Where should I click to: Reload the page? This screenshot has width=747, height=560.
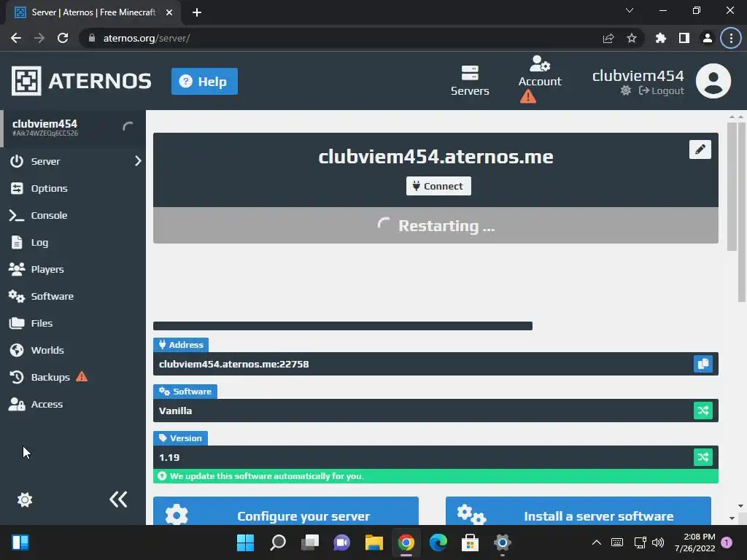point(63,38)
